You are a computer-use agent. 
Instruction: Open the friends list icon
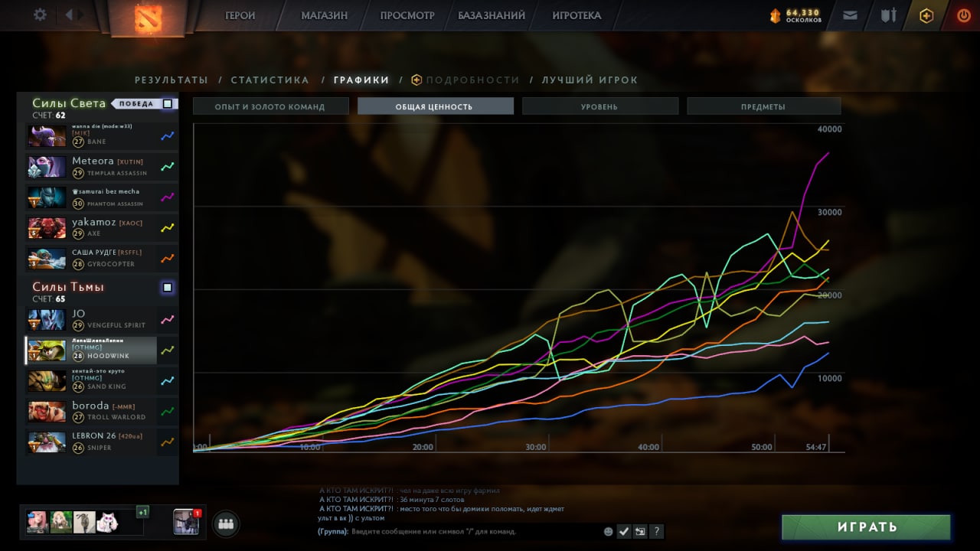point(225,524)
